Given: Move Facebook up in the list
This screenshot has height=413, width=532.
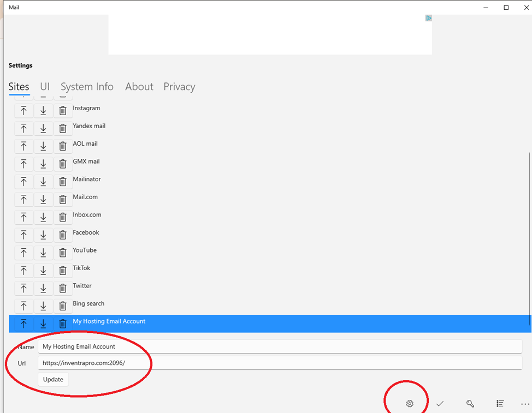Looking at the screenshot, I should click(x=23, y=235).
